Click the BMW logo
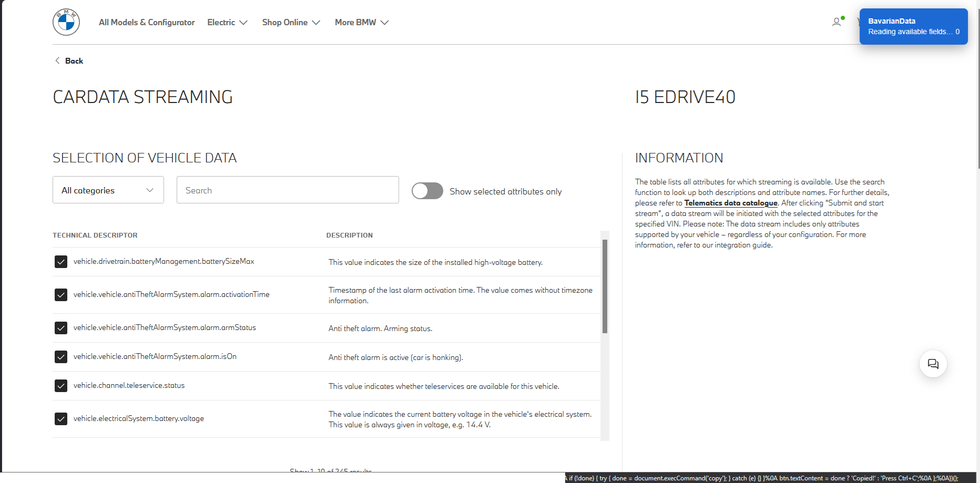The height and width of the screenshot is (483, 980). coord(66,22)
